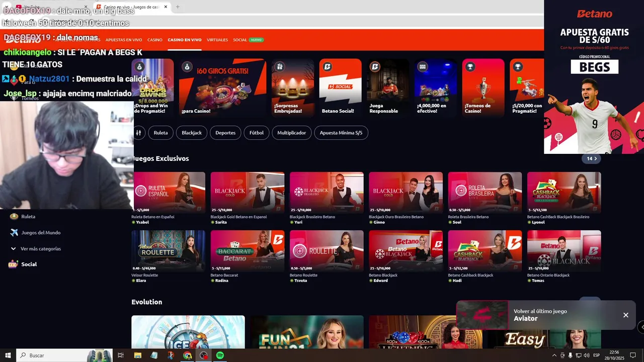Open the Apuestas en Vivo tab
This screenshot has width=644, height=362.
(x=124, y=40)
